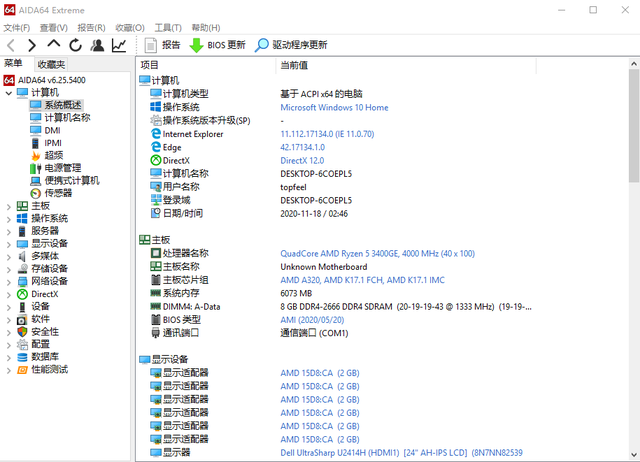Expand the 服务器 tree node
This screenshot has height=462, width=640.
(x=9, y=232)
